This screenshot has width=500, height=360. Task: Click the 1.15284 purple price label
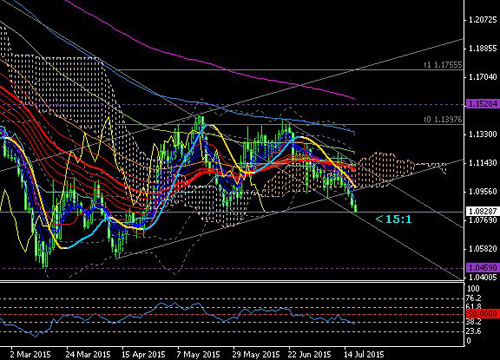click(483, 104)
